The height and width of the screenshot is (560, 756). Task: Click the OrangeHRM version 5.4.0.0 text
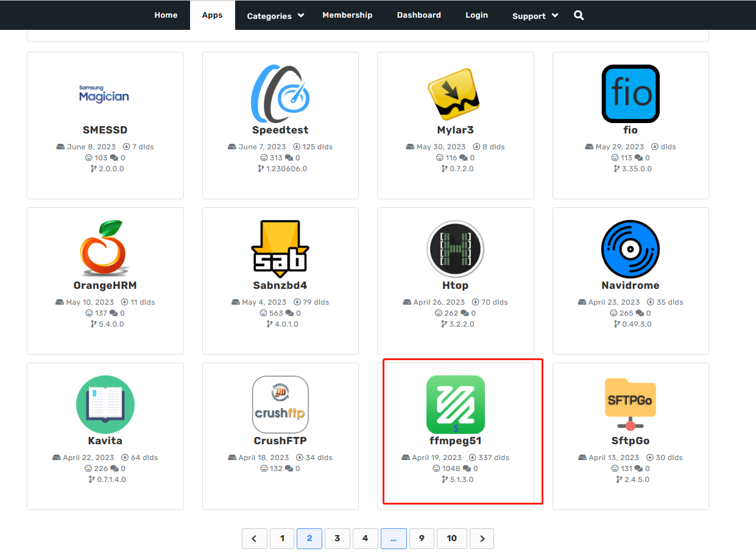pyautogui.click(x=111, y=324)
